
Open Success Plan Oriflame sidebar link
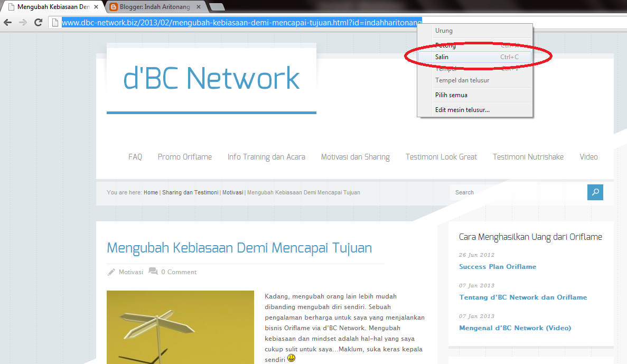498,267
